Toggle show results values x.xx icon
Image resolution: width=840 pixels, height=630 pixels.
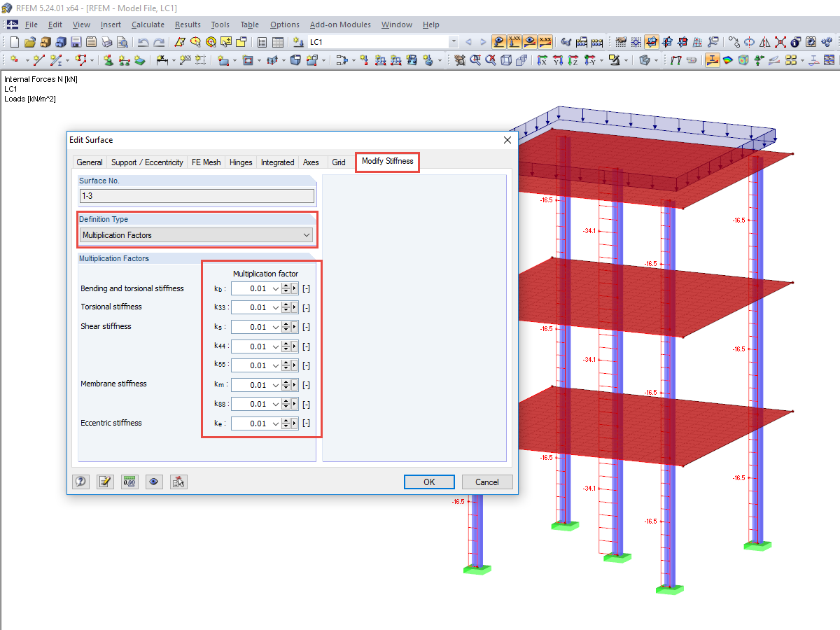click(x=545, y=42)
